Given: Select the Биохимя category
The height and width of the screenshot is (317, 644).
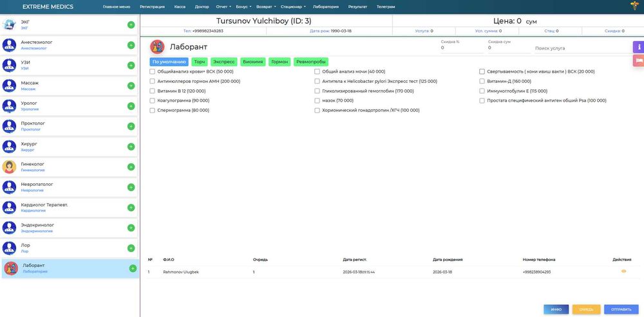Looking at the screenshot, I should click(253, 62).
